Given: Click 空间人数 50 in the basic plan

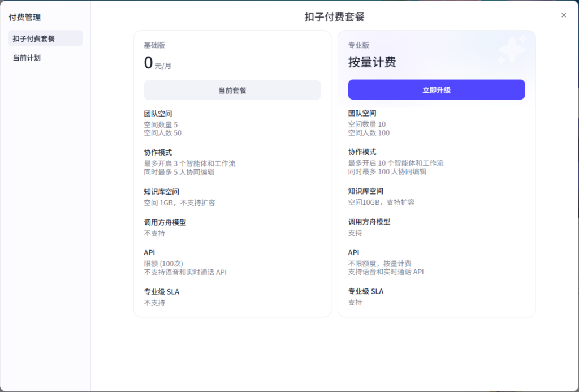Looking at the screenshot, I should [x=162, y=133].
